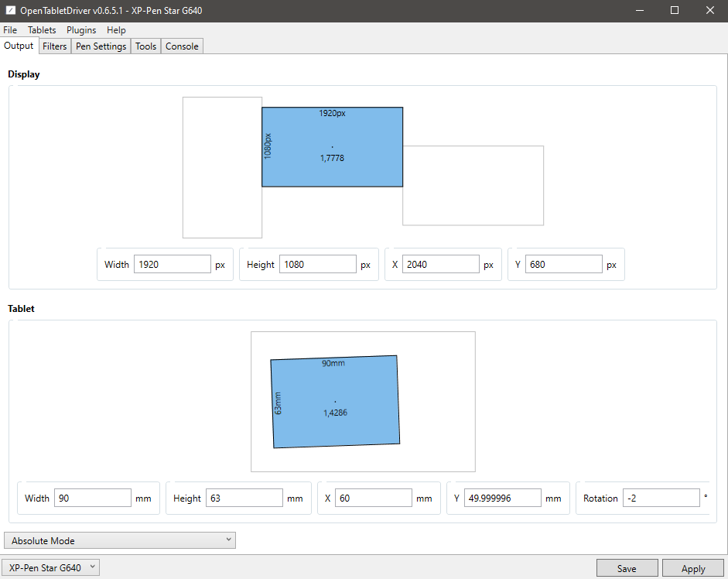728x579 pixels.
Task: Click the tablet Y position field
Action: point(502,498)
